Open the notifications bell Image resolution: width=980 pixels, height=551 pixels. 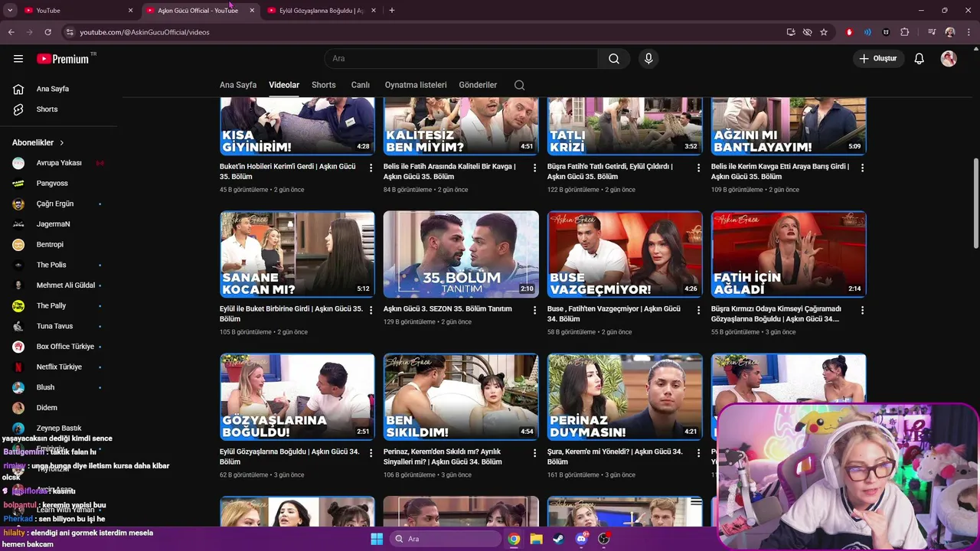pyautogui.click(x=920, y=59)
